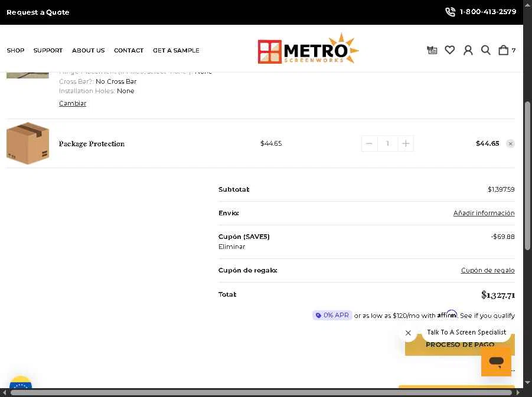Image resolution: width=532 pixels, height=397 pixels.
Task: Click the horizontal scrollbar right arrow
Action: click(x=518, y=393)
